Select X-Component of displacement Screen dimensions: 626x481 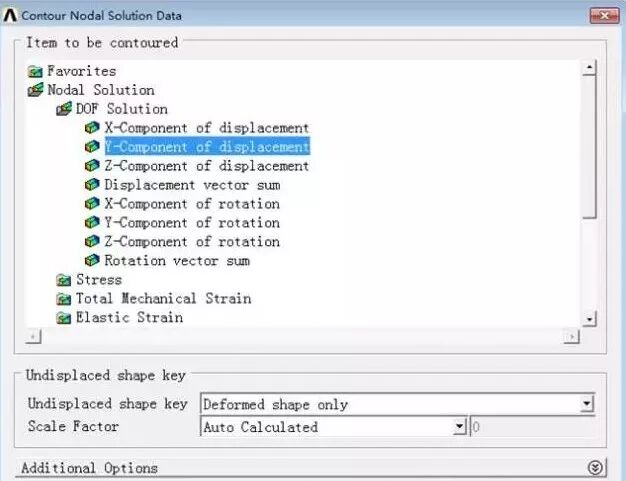207,128
